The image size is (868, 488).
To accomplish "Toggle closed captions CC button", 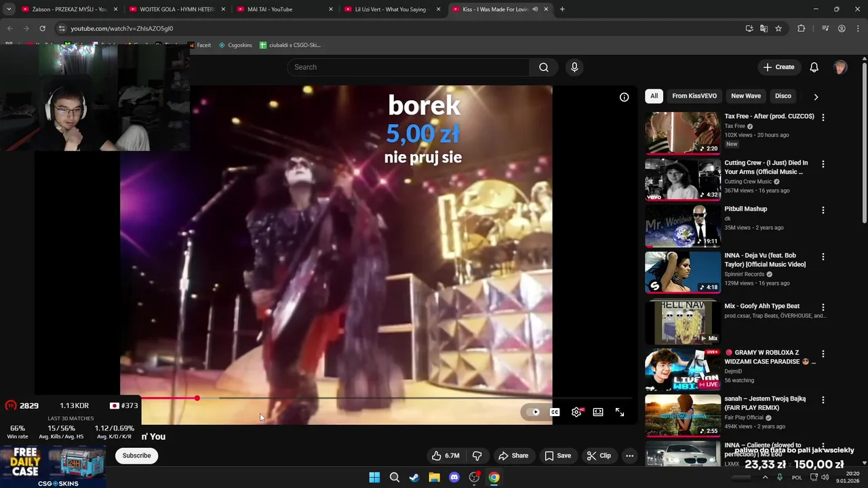I will pos(555,412).
